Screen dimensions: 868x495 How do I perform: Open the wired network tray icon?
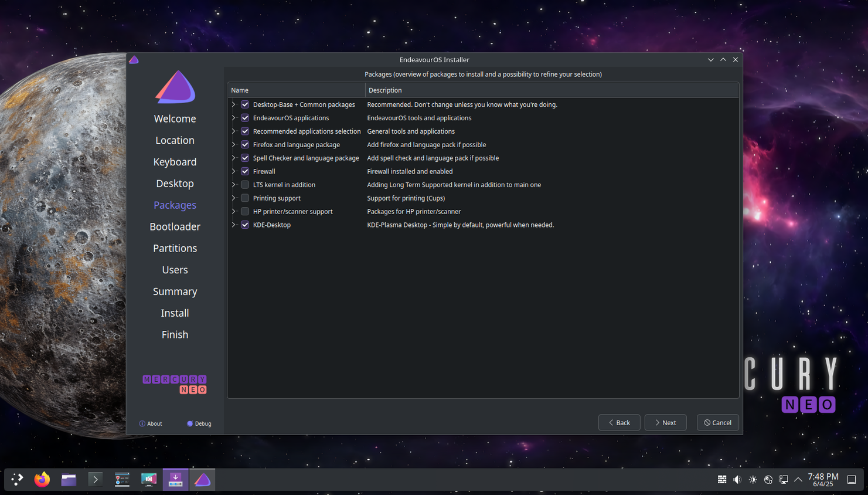coord(784,480)
